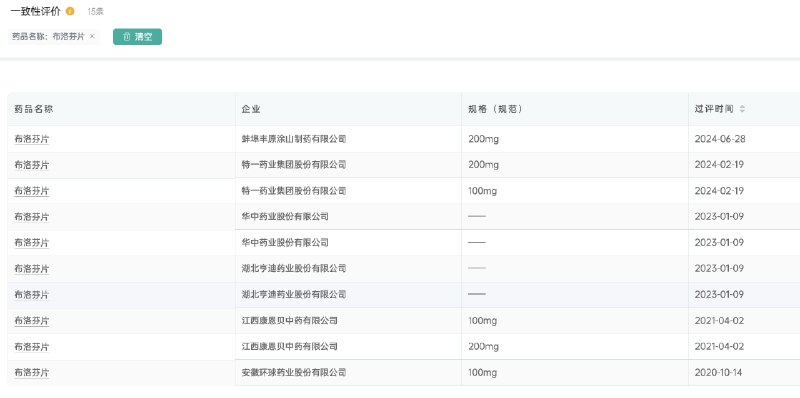The image size is (800, 398).
Task: Remove the 布洛芬片 filter tag with the x icon
Action: (92, 36)
